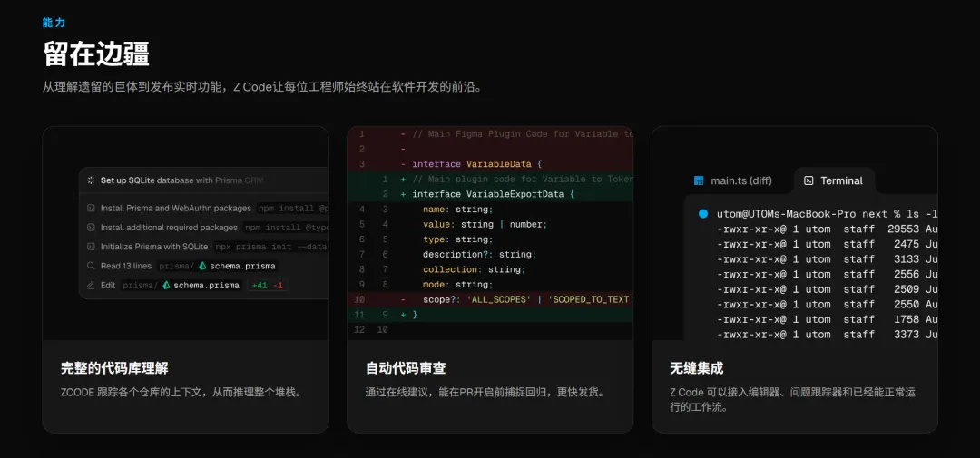980x458 pixels.
Task: Click the utom@UTOMs-MacBook-Pro prompt line
Action: point(827,214)
